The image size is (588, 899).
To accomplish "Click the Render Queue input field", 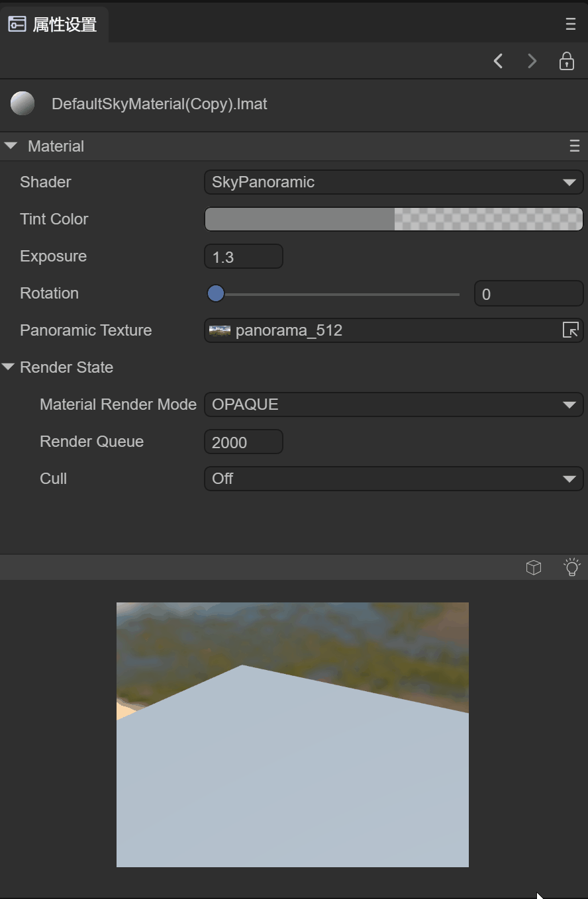I will (243, 442).
